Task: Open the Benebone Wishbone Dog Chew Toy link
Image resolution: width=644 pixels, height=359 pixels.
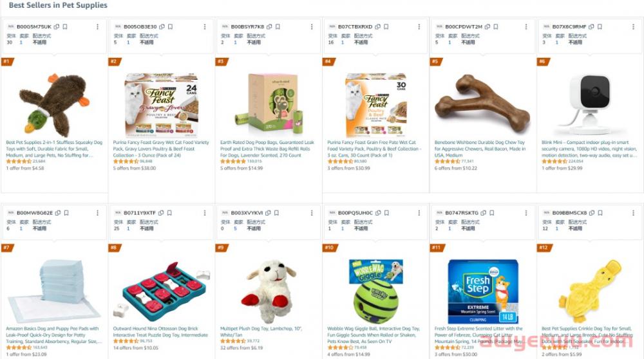Action: click(480, 149)
